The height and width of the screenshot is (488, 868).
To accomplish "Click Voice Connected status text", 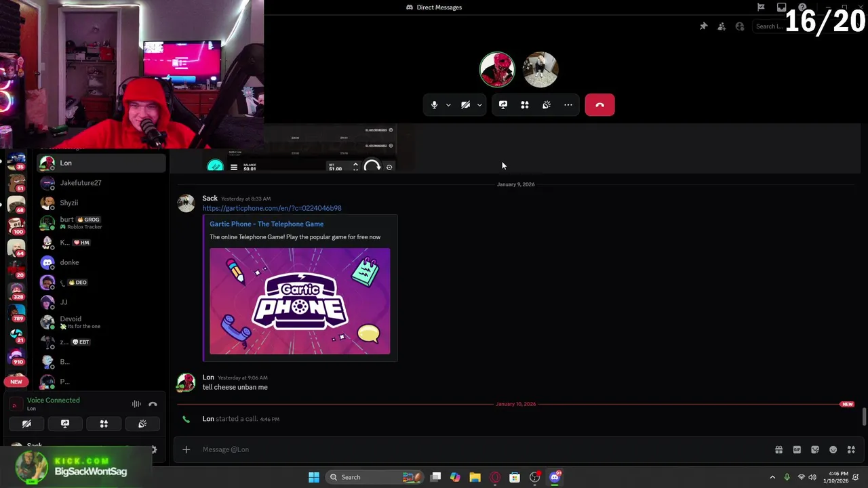I will pyautogui.click(x=53, y=400).
